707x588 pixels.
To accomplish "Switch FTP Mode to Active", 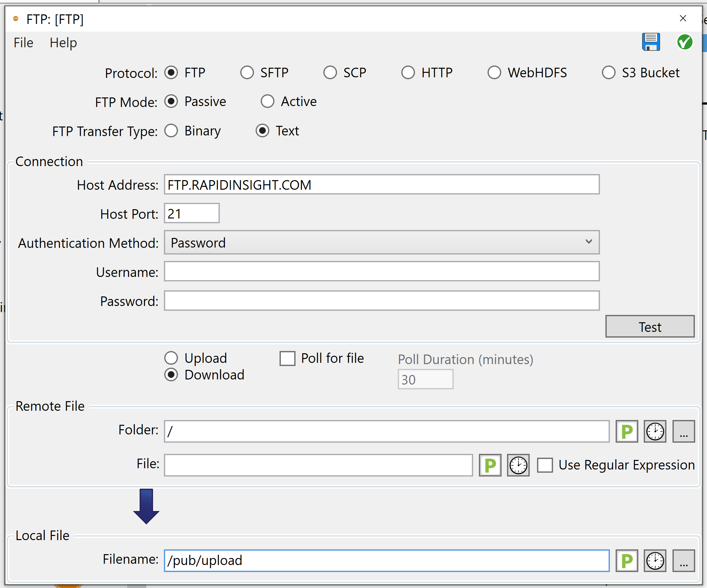I will 268,101.
